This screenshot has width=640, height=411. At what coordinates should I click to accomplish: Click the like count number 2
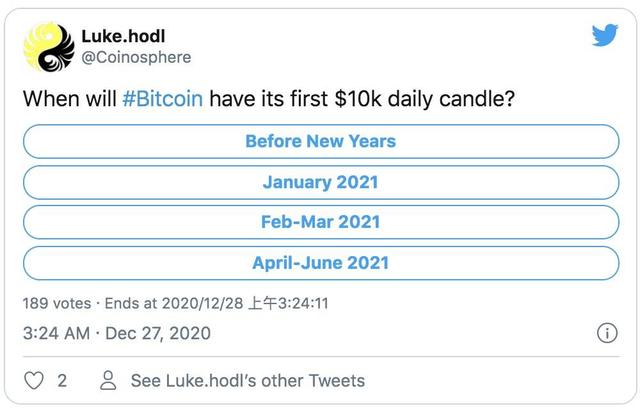tap(61, 380)
